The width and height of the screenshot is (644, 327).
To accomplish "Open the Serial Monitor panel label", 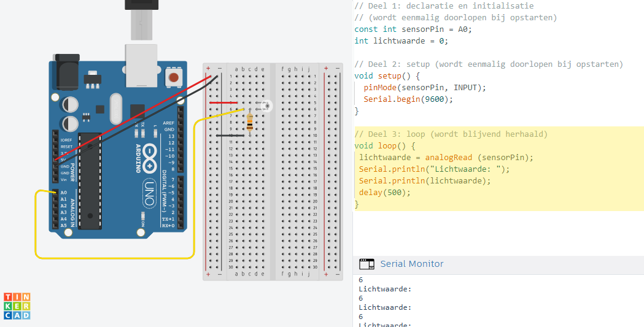I will pos(411,264).
